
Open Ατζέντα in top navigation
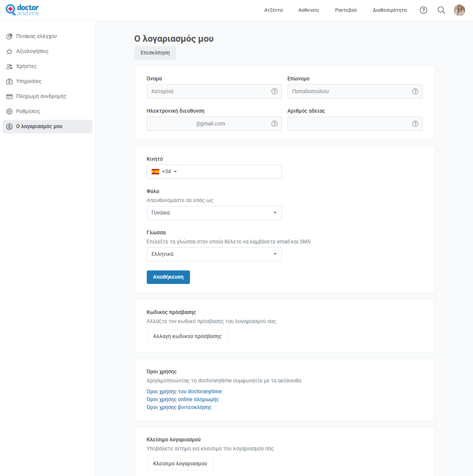[x=274, y=10]
